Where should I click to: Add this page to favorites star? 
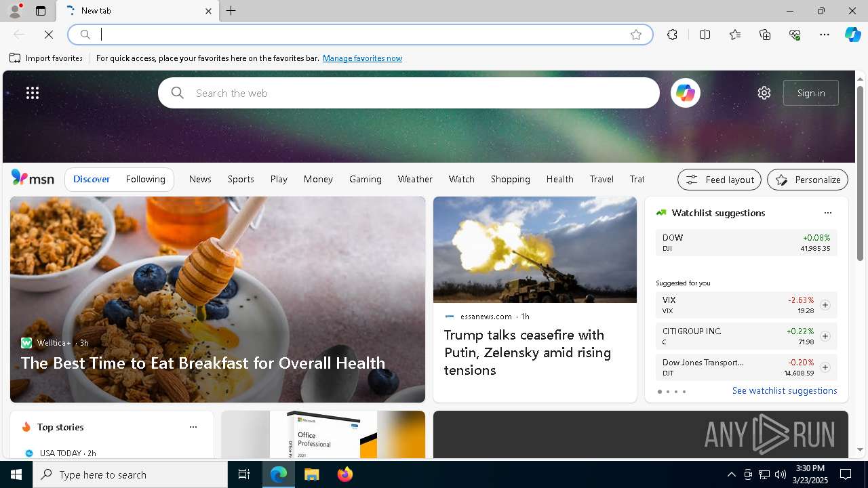pyautogui.click(x=636, y=35)
